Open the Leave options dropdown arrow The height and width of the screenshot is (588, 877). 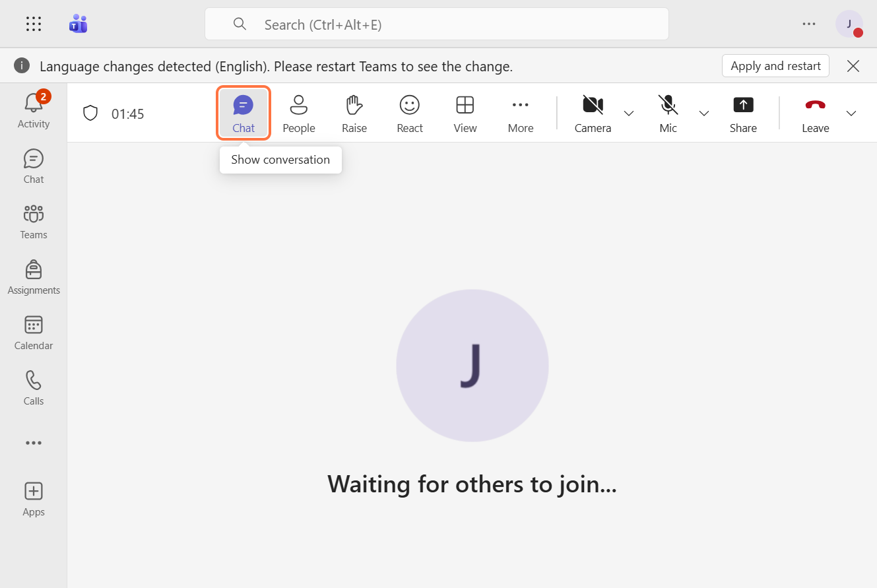click(x=851, y=114)
